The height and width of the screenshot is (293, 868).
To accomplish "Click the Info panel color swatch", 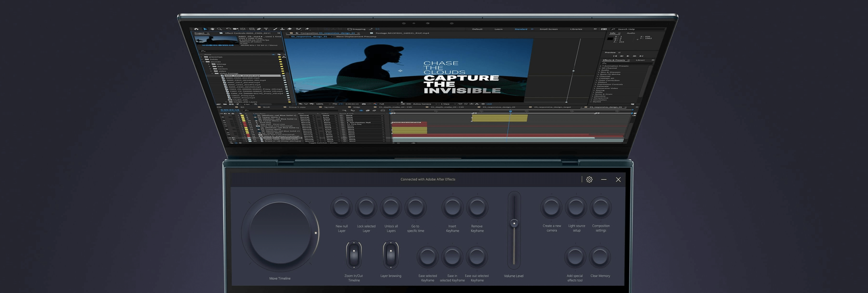I will coord(610,39).
